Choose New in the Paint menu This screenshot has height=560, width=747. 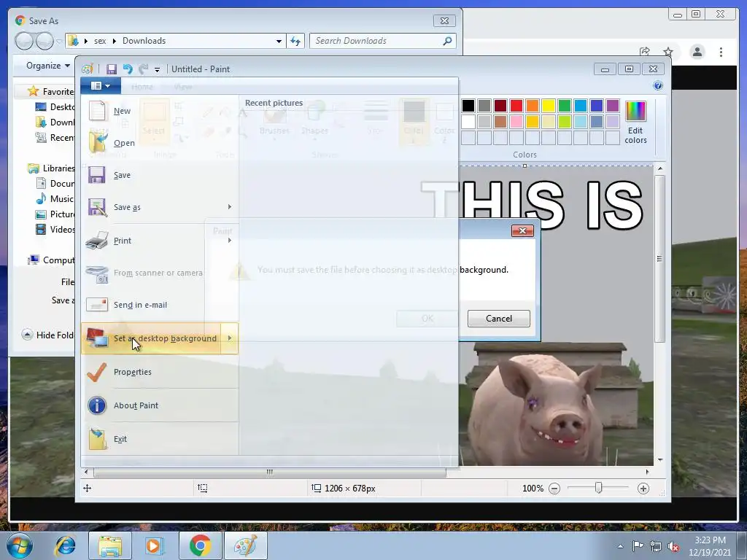[x=160, y=111]
